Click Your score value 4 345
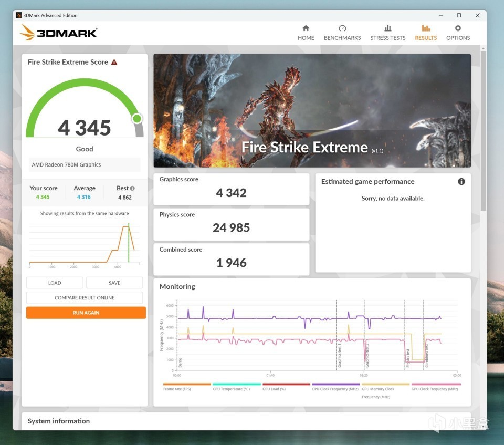 tap(43, 197)
